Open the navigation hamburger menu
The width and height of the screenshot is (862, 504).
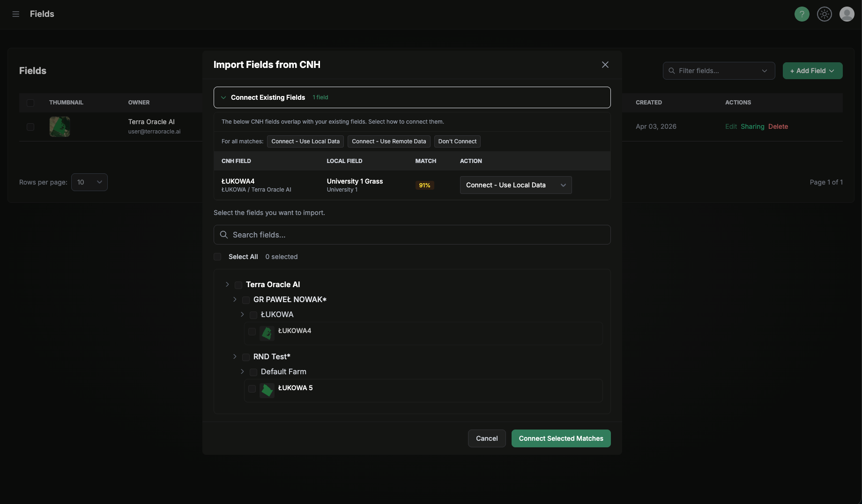15,14
